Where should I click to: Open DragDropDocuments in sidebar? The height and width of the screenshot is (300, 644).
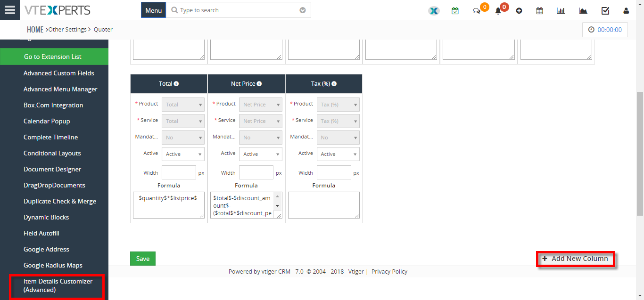coord(54,185)
